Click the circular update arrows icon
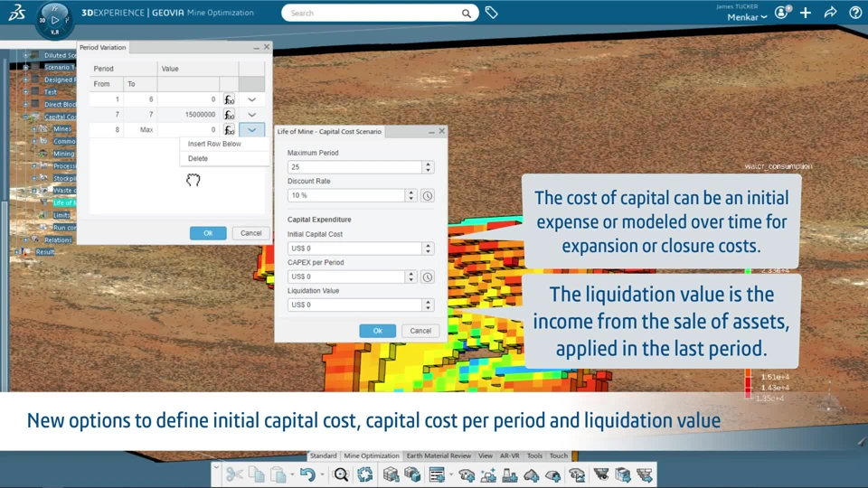This screenshot has height=488, width=868. [364, 474]
